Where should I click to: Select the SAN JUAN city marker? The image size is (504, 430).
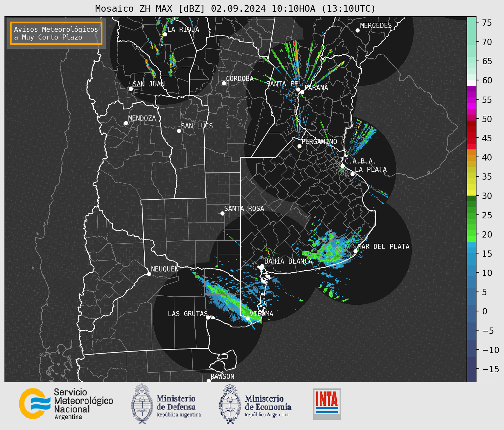(131, 89)
